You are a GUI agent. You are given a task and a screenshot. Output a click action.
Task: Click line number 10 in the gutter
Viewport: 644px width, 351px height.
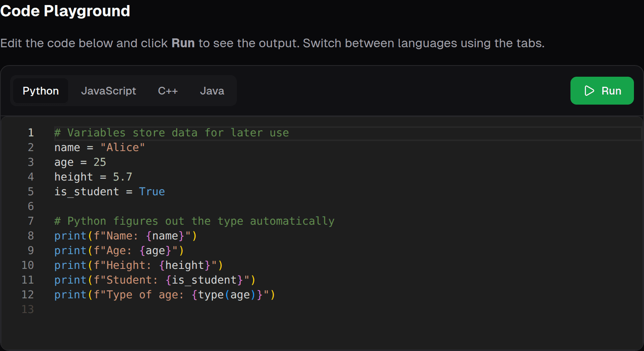click(28, 265)
